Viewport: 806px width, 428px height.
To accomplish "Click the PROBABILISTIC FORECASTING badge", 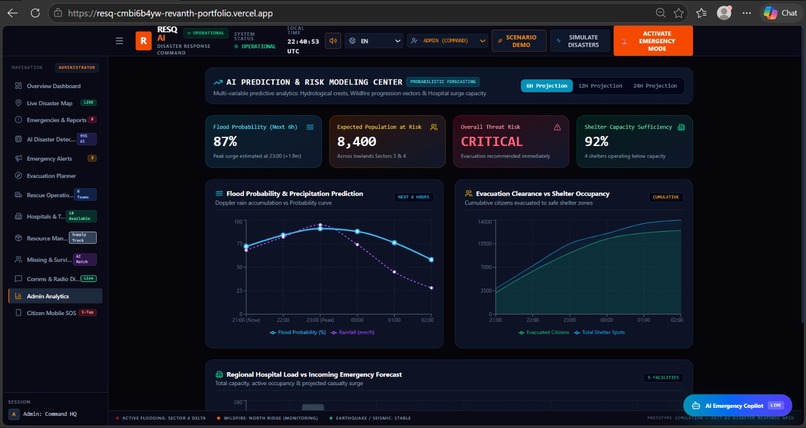I will (x=443, y=82).
